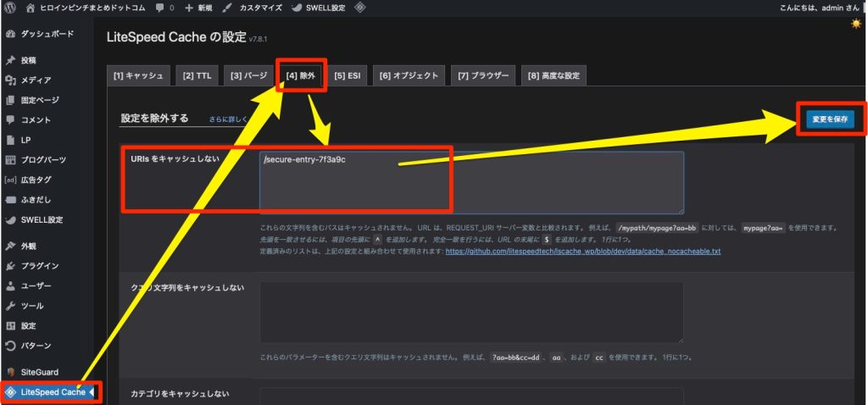Open 投稿 menu in the sidebar
This screenshot has height=405, width=868.
click(28, 61)
